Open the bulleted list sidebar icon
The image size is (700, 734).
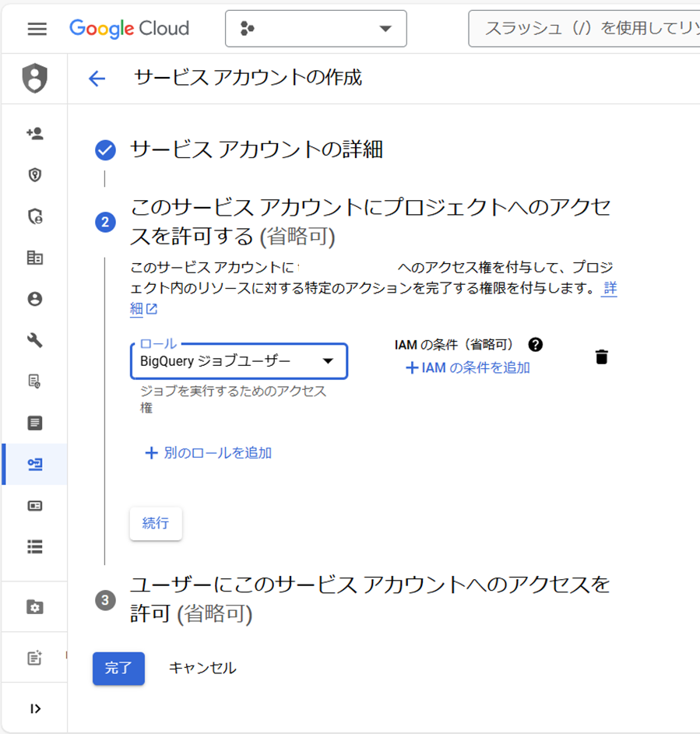[x=34, y=546]
